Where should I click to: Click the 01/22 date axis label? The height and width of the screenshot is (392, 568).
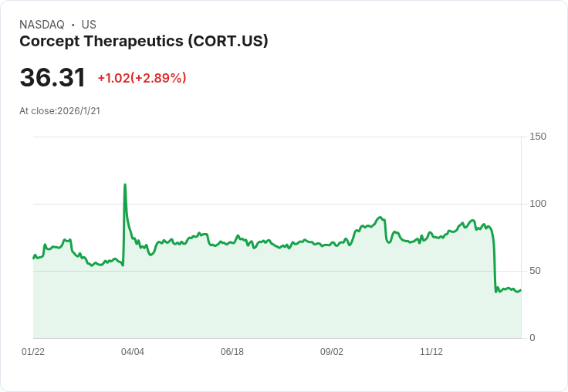pos(33,352)
